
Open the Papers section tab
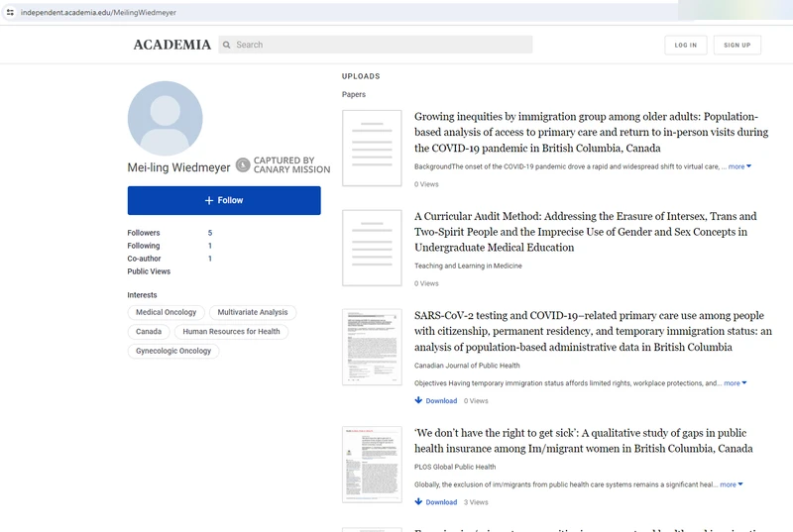click(x=354, y=94)
